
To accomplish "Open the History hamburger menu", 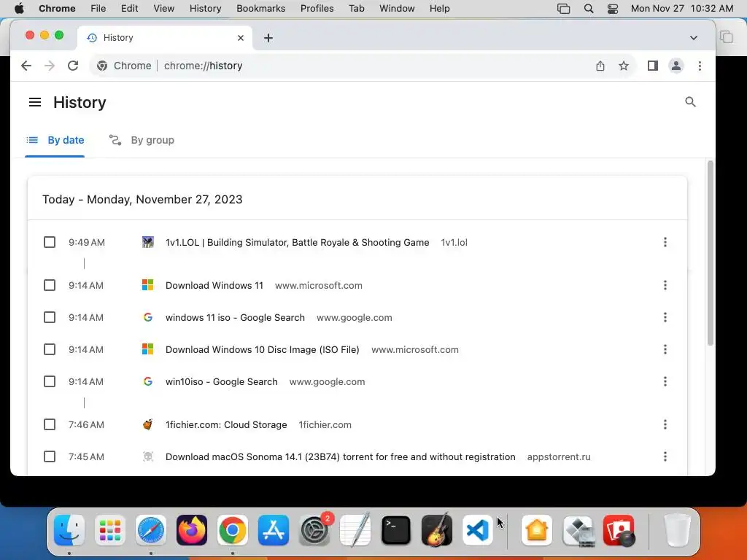I will tap(35, 102).
